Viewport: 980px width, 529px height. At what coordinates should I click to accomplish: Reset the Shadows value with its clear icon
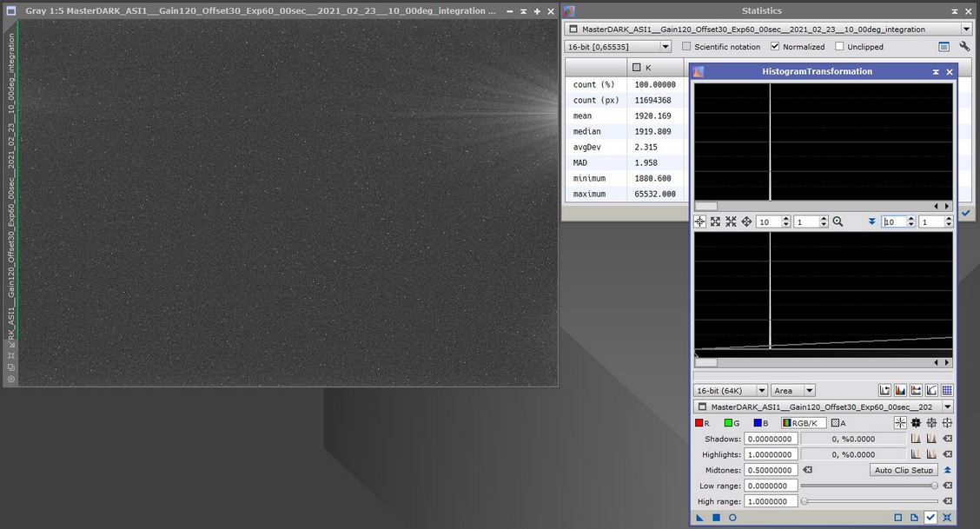click(947, 439)
